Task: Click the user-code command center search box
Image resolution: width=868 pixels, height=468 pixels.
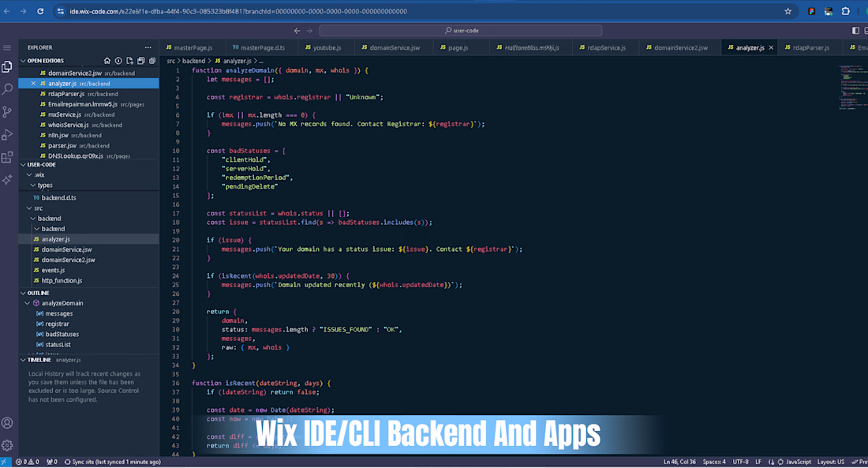Action: (x=461, y=31)
